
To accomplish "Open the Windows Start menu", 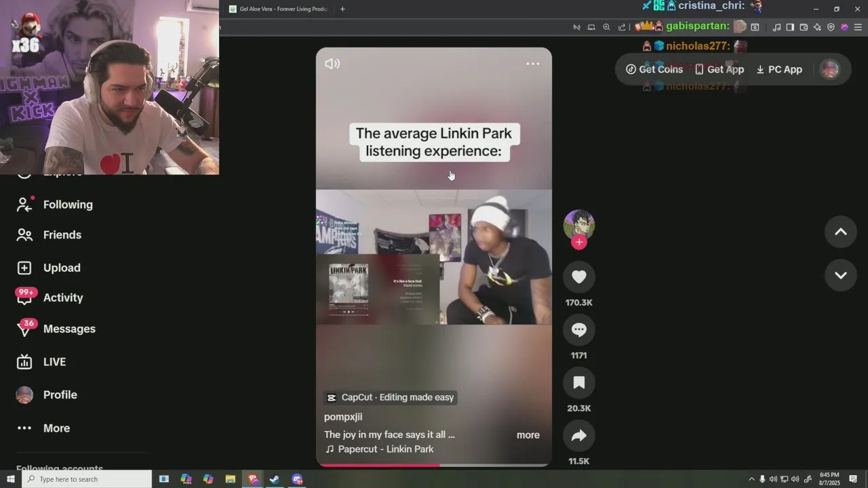I will tap(10, 479).
